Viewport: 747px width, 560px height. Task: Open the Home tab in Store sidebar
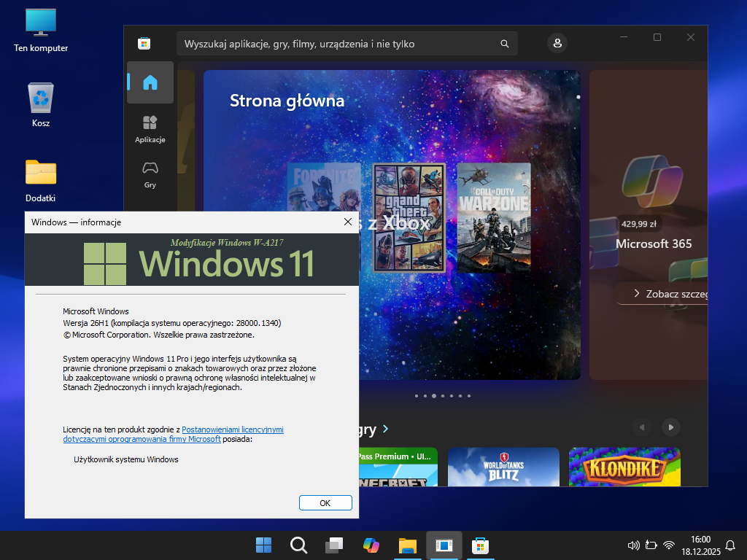(x=150, y=82)
